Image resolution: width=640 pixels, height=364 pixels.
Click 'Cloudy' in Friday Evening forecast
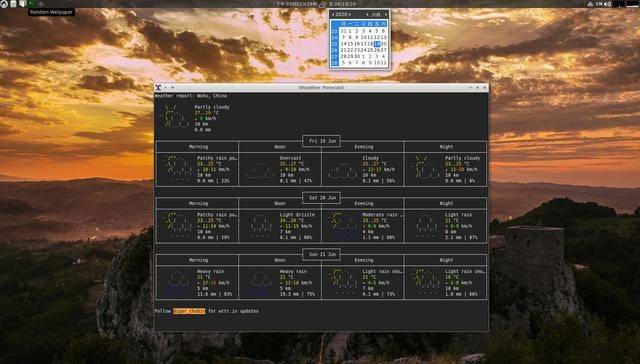pyautogui.click(x=371, y=158)
